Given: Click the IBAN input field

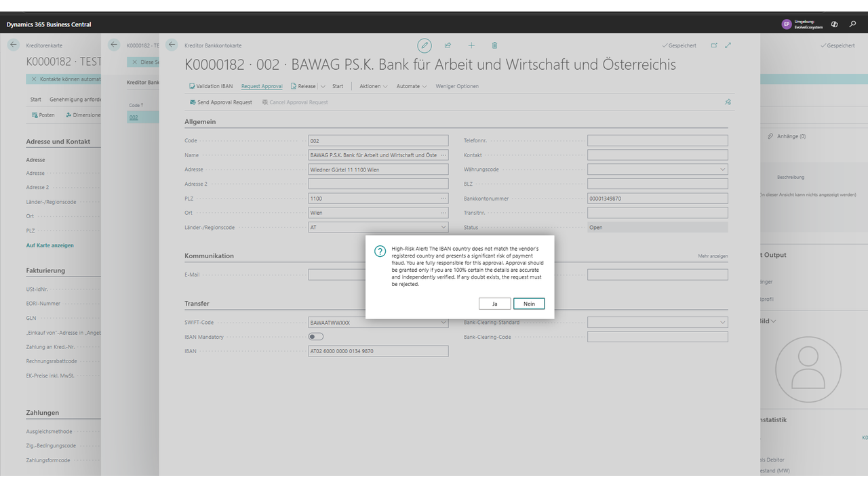Looking at the screenshot, I should [x=378, y=351].
